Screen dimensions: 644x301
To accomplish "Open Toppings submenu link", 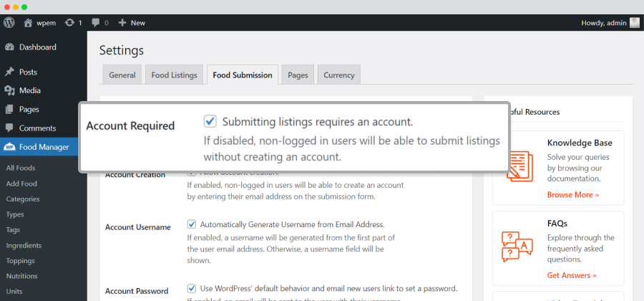I will 21,261.
